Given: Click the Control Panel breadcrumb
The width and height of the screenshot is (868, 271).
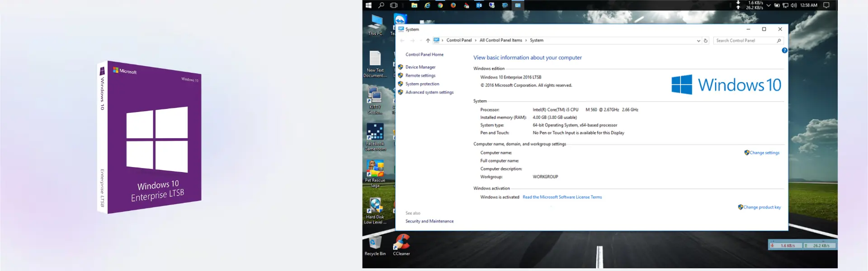Looking at the screenshot, I should tap(459, 40).
